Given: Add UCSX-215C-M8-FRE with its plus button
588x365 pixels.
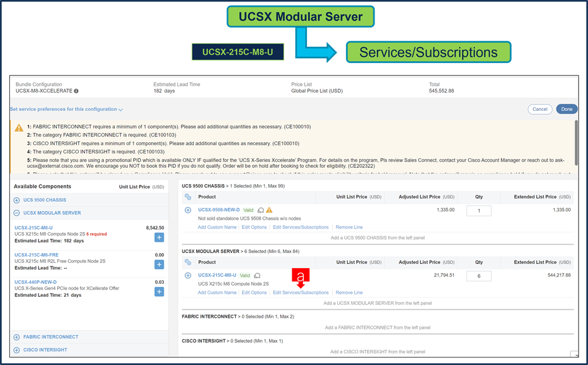Looking at the screenshot, I should tap(159, 265).
